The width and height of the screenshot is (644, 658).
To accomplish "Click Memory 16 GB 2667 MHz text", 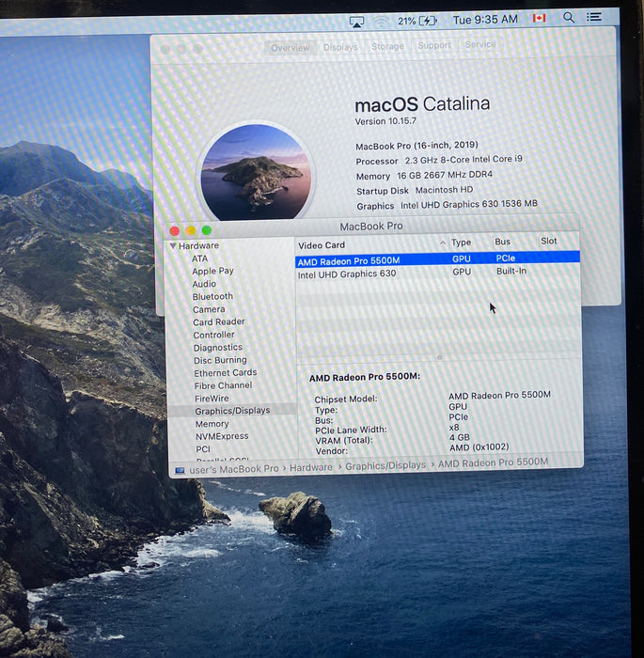I will coord(424,176).
